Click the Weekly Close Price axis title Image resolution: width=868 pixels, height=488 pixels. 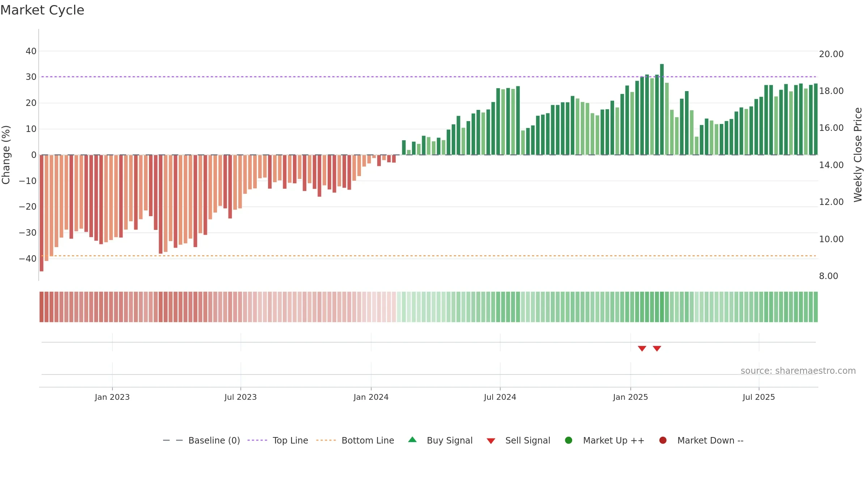click(858, 155)
